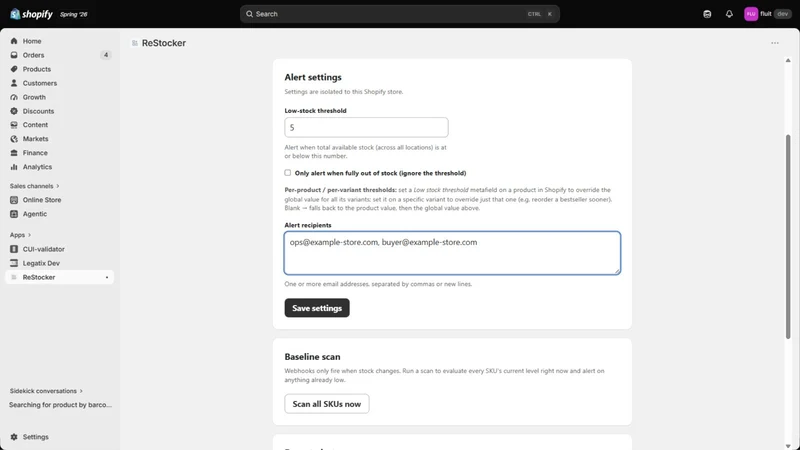Open the Content icon
Viewport: 800px width, 450px height.
click(x=14, y=124)
